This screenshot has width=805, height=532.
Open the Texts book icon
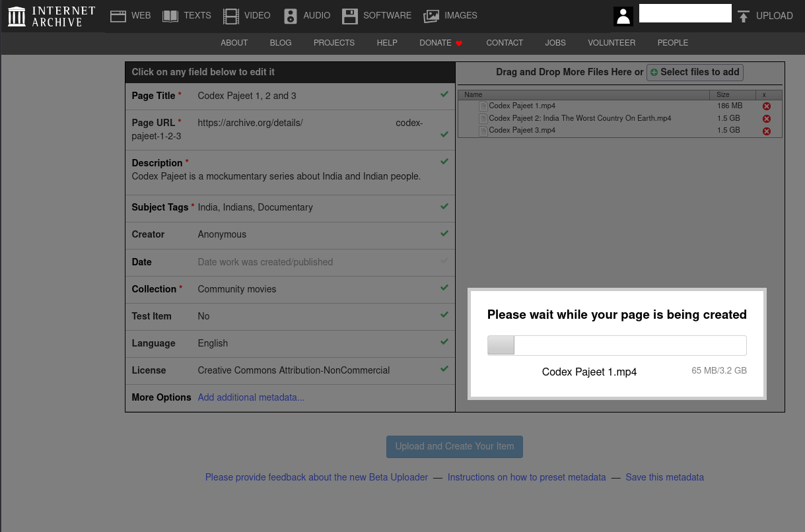coord(170,16)
